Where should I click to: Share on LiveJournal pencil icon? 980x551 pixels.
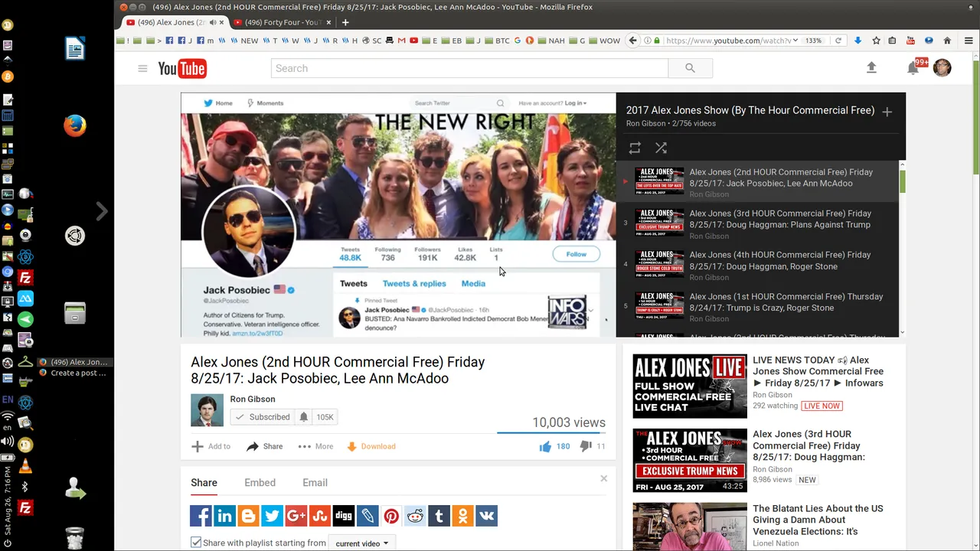[x=367, y=516]
